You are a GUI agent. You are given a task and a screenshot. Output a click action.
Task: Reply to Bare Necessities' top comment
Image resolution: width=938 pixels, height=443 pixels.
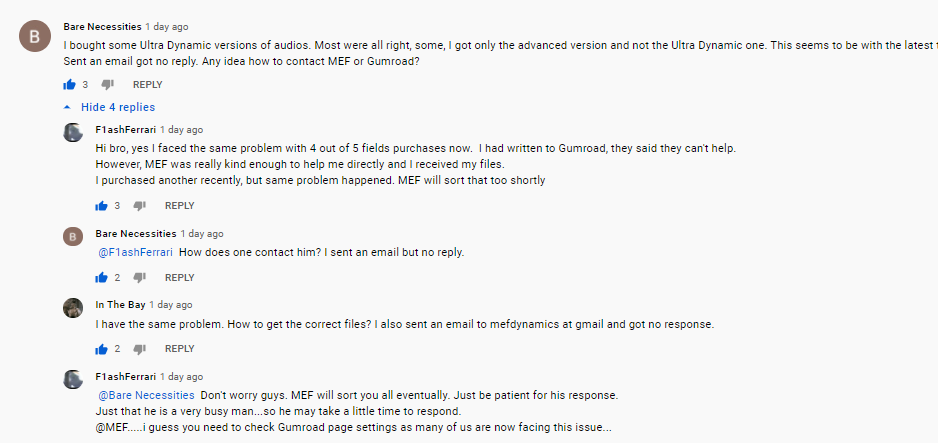[x=147, y=85]
